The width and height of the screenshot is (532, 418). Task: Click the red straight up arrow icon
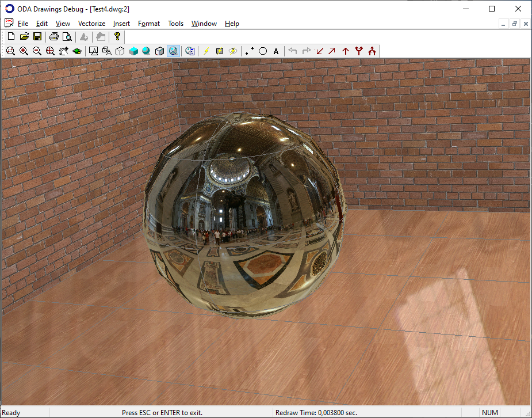click(346, 51)
